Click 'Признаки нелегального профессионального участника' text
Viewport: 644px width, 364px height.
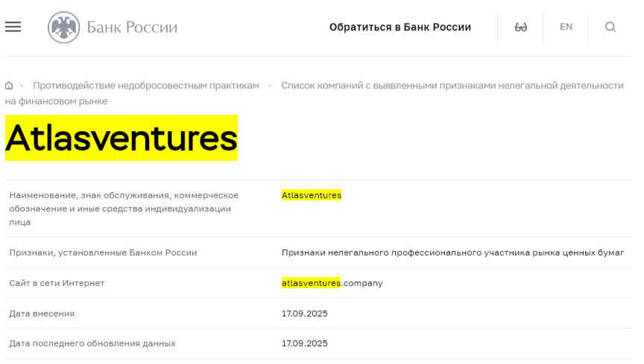coord(452,252)
